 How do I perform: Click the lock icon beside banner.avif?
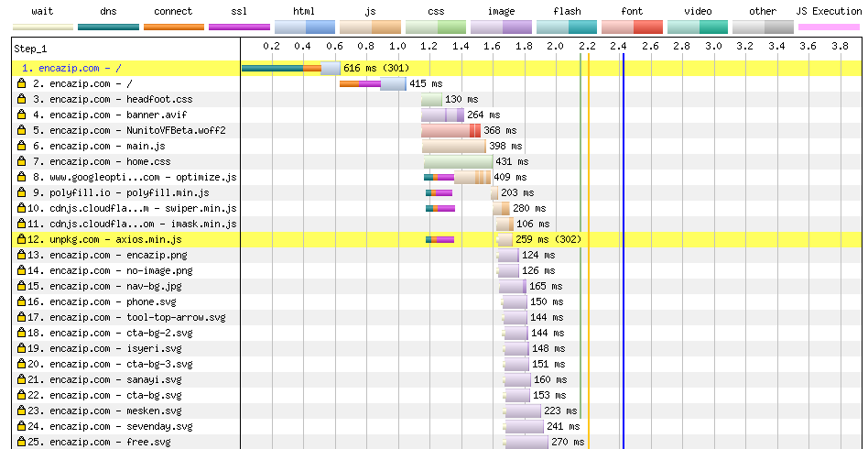coord(22,115)
